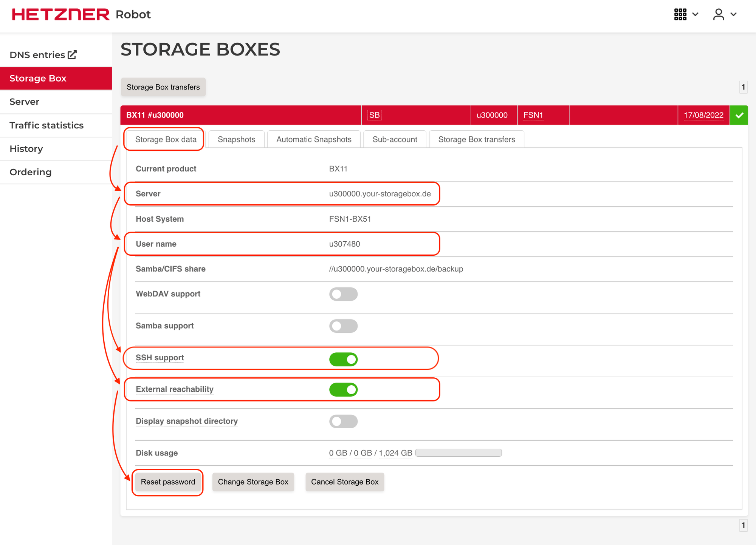Open History from the sidebar
The image size is (756, 545).
coord(26,148)
